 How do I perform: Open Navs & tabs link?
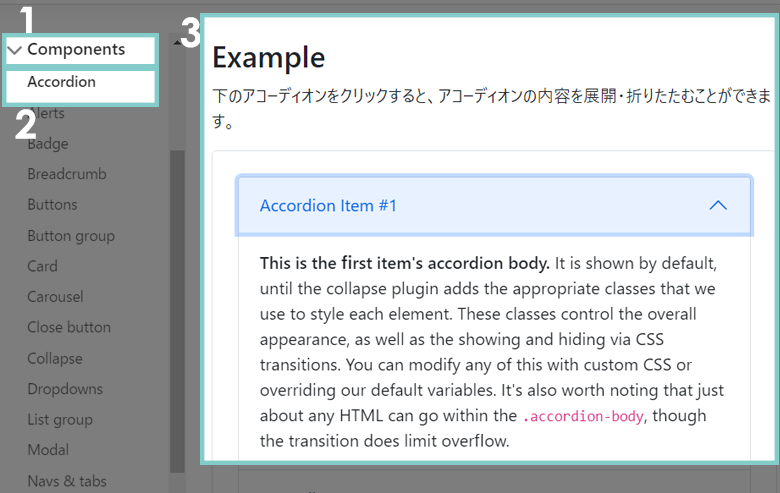pos(67,481)
